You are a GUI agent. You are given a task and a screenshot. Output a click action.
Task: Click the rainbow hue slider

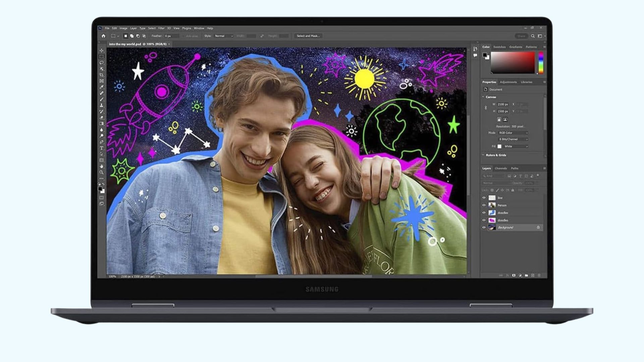541,62
